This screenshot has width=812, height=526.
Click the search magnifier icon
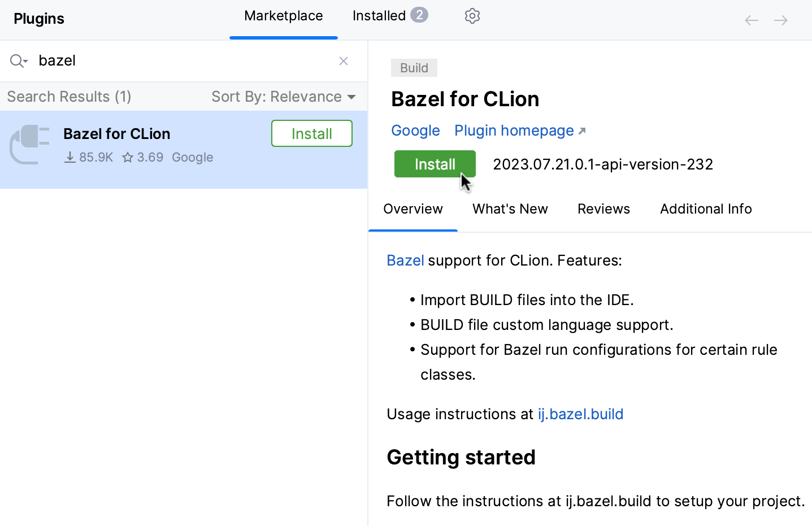click(15, 60)
